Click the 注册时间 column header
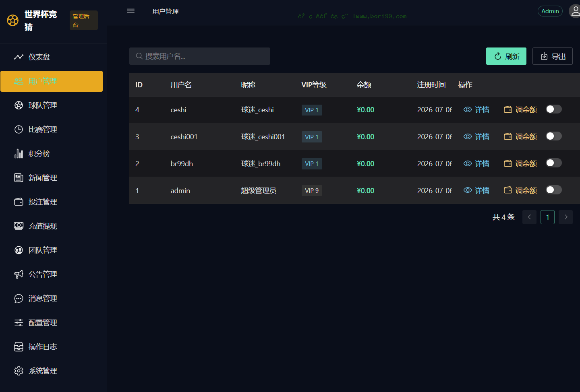This screenshot has width=580, height=392. click(431, 85)
